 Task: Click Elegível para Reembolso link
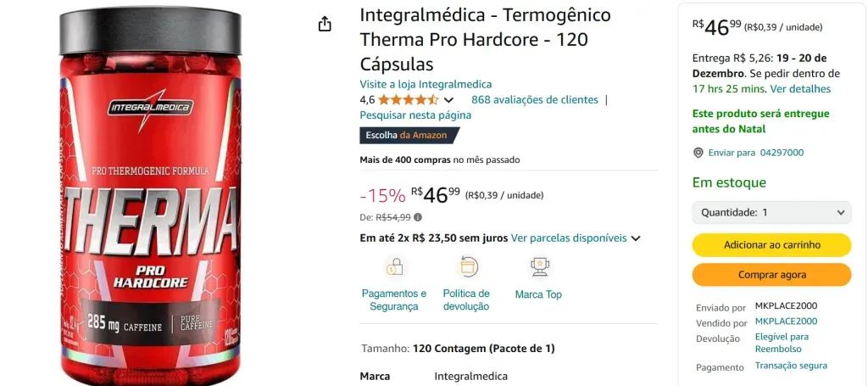coord(782,343)
